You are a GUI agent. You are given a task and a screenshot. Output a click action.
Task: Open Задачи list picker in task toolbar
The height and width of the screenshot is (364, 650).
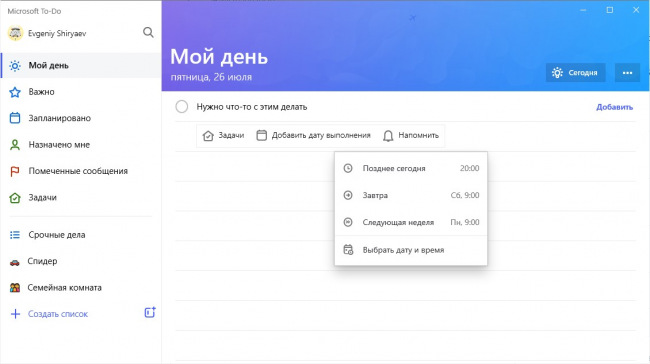[x=223, y=136]
